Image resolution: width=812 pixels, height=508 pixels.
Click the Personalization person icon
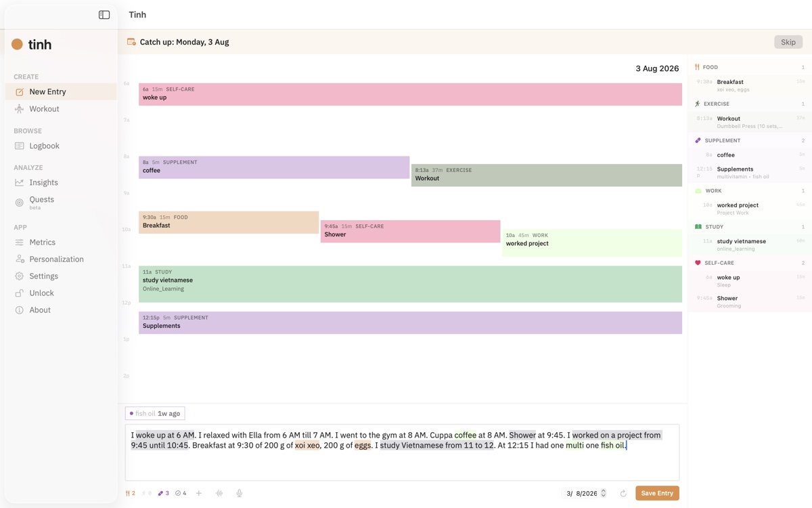tap(19, 259)
